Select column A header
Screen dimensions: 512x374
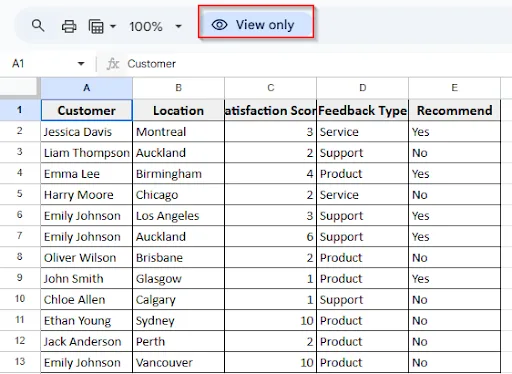pos(87,88)
